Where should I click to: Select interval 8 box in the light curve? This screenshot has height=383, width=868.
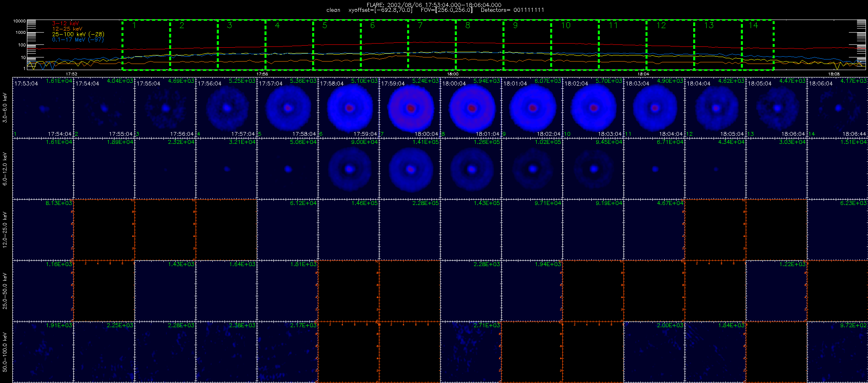pos(480,44)
